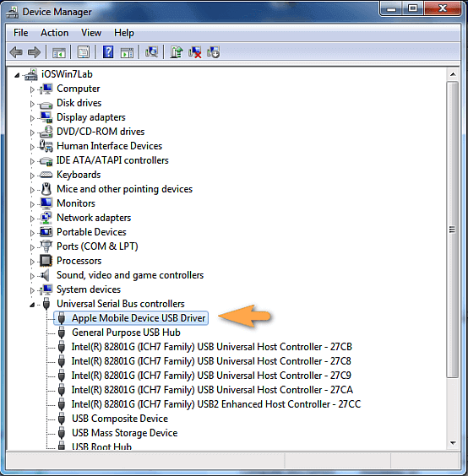Click the scrollbar down arrow
The image size is (468, 476).
point(453,443)
